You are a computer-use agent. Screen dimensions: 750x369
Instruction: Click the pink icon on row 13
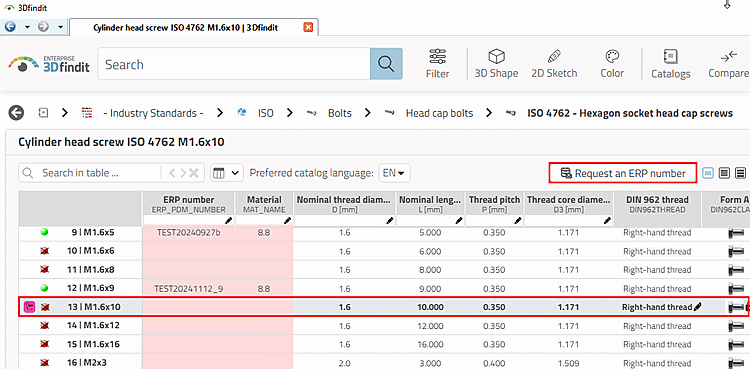pos(30,307)
